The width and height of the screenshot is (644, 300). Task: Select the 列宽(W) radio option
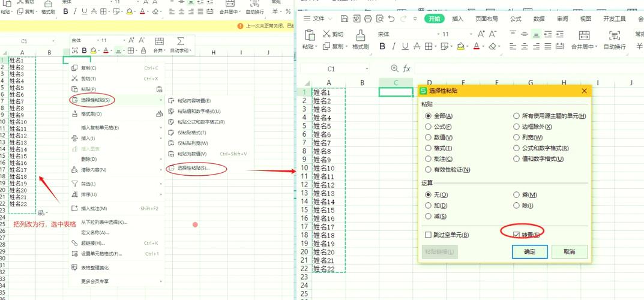(517, 137)
